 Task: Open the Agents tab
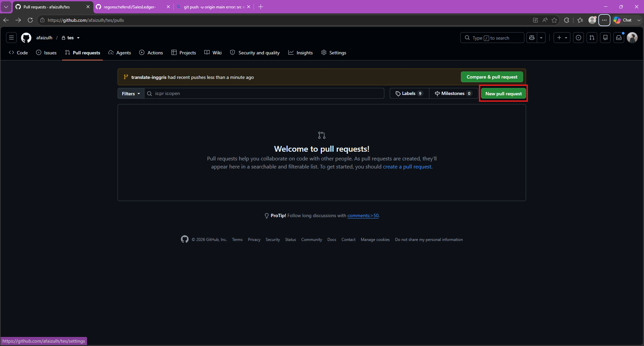pyautogui.click(x=120, y=53)
